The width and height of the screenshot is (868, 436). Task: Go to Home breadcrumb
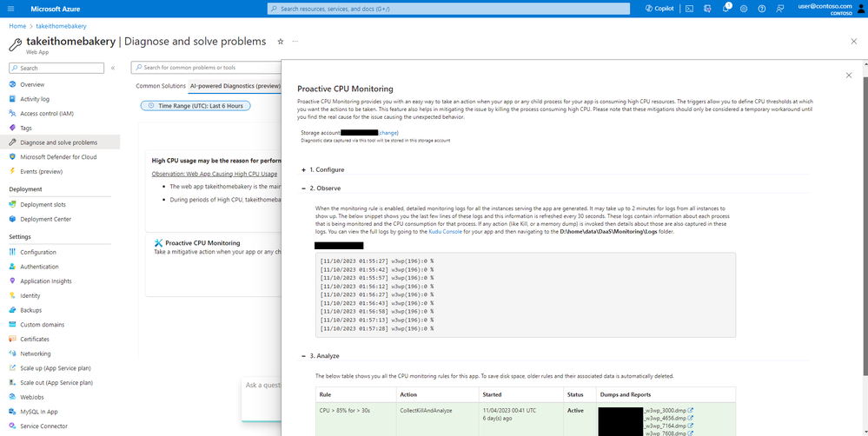(x=17, y=26)
